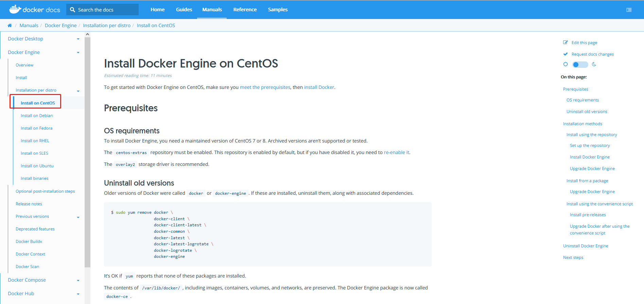Open Docker Scan in sidebar
This screenshot has height=304, width=644.
[27, 267]
